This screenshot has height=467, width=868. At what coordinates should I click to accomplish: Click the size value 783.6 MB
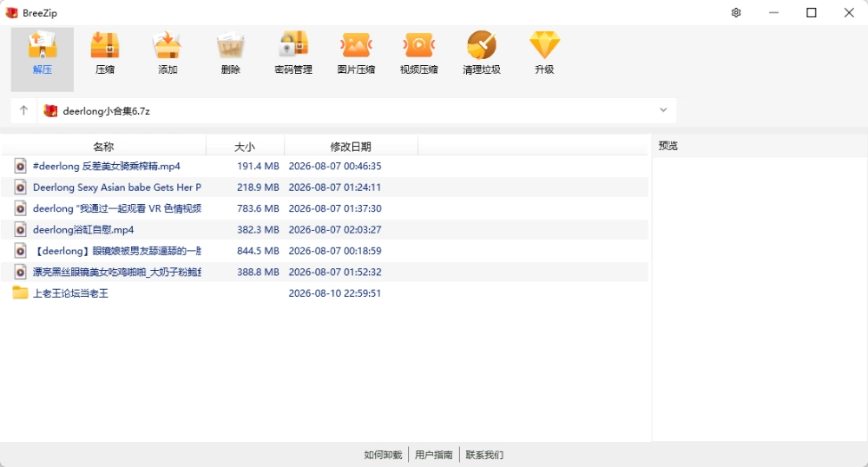258,208
